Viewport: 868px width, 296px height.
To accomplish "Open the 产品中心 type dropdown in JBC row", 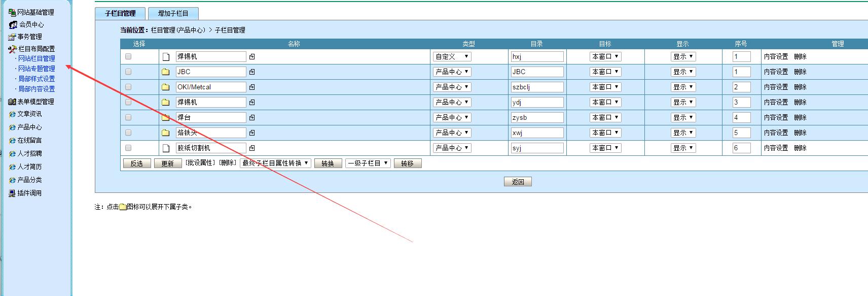I will coord(452,72).
